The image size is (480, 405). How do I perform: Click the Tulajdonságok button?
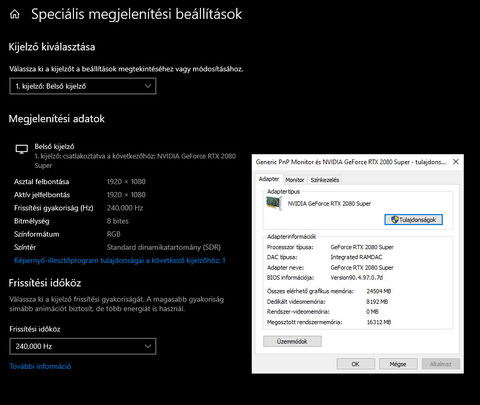413,220
